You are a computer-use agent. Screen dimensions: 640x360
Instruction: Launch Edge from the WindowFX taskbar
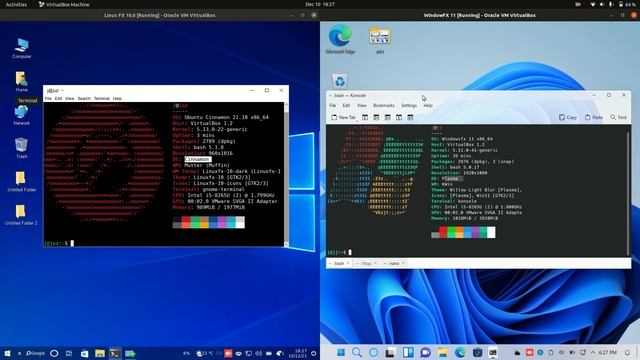(x=460, y=352)
